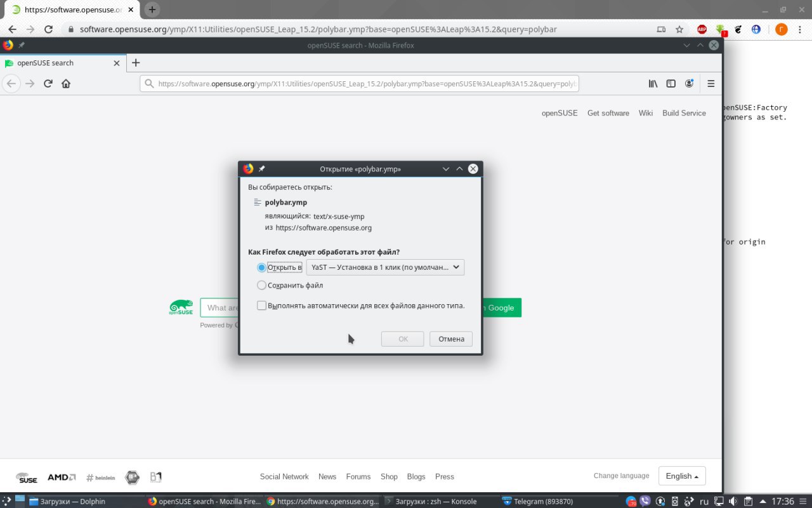Click heinlein sponsor logo in footer
Screen dimensions: 812x508
point(100,478)
